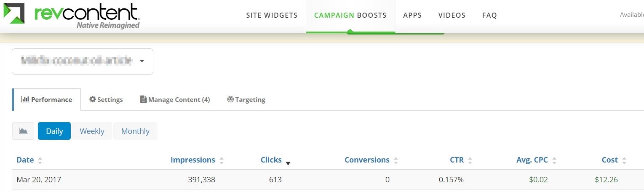644x192 pixels.
Task: Sort by Avg. CPC column arrows
Action: (554, 160)
